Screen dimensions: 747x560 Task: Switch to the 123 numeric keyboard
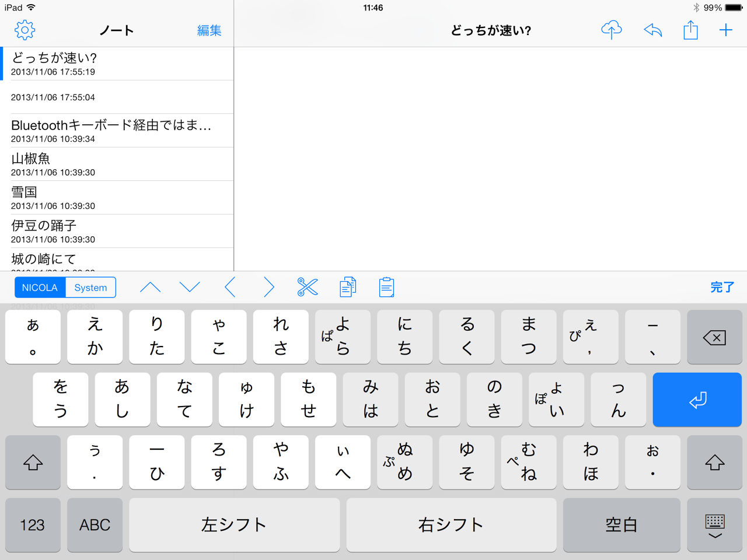point(33,525)
